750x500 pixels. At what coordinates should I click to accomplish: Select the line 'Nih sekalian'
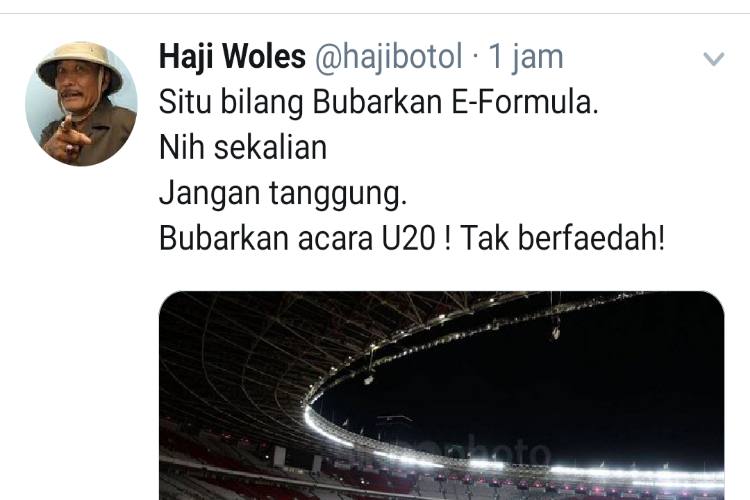[243, 147]
